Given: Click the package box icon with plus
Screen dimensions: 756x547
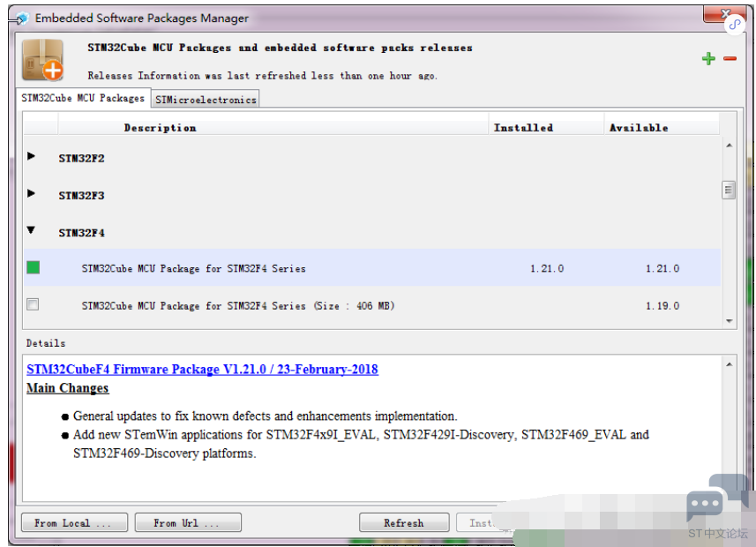Looking at the screenshot, I should 43,60.
